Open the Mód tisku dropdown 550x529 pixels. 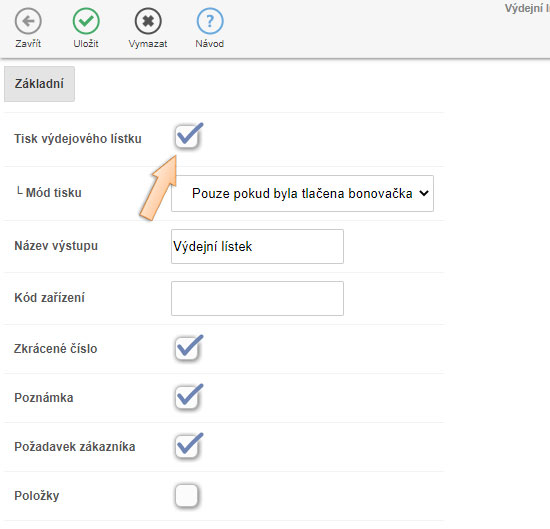tap(302, 193)
